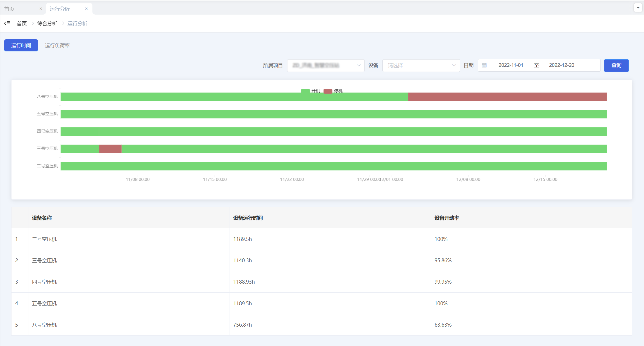Open the tab list dropdown arrow

coord(638,8)
